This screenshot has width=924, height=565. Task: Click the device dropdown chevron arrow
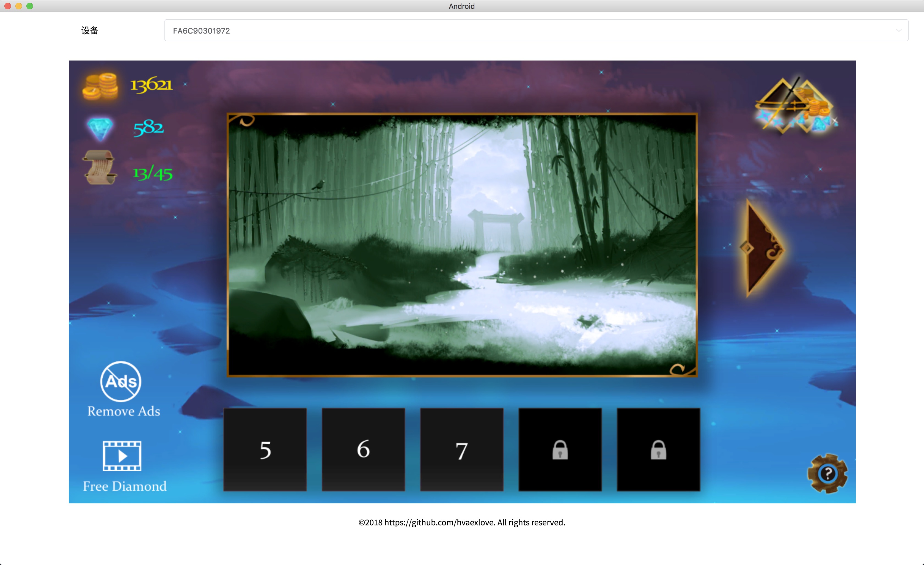(x=898, y=31)
